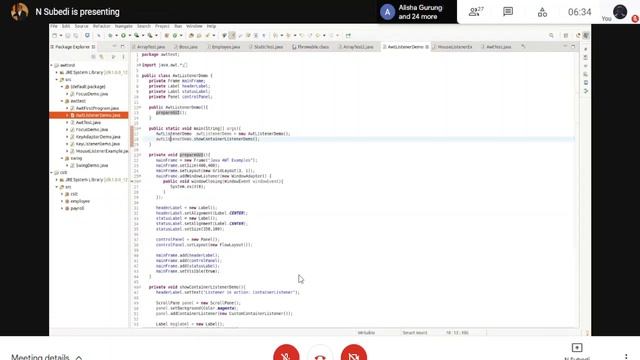Maximize the editor area icon

point(573,47)
